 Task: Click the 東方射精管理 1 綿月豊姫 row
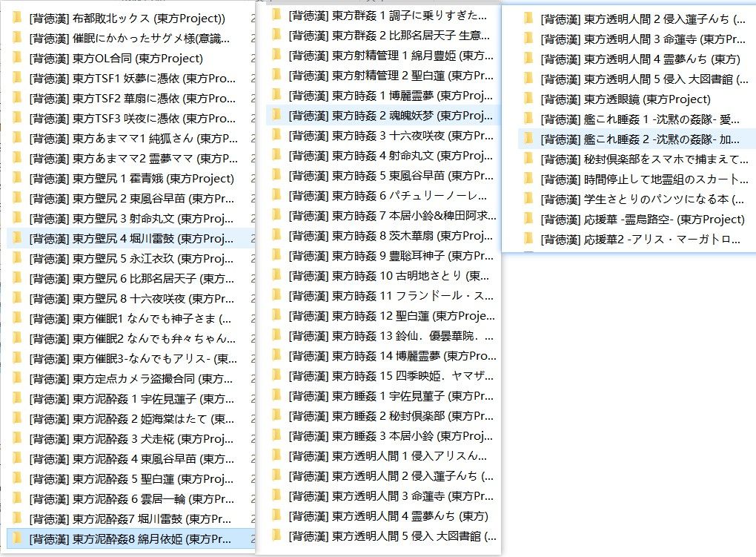391,55
